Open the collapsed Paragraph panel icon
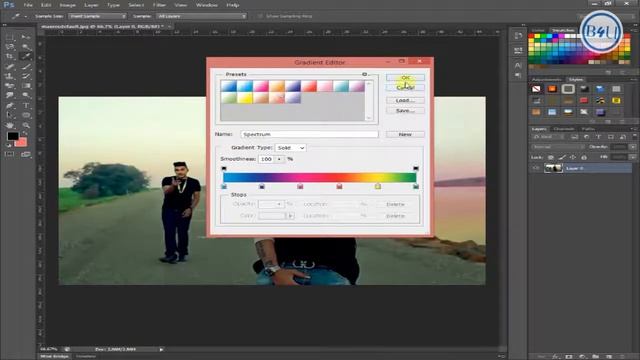 518,75
